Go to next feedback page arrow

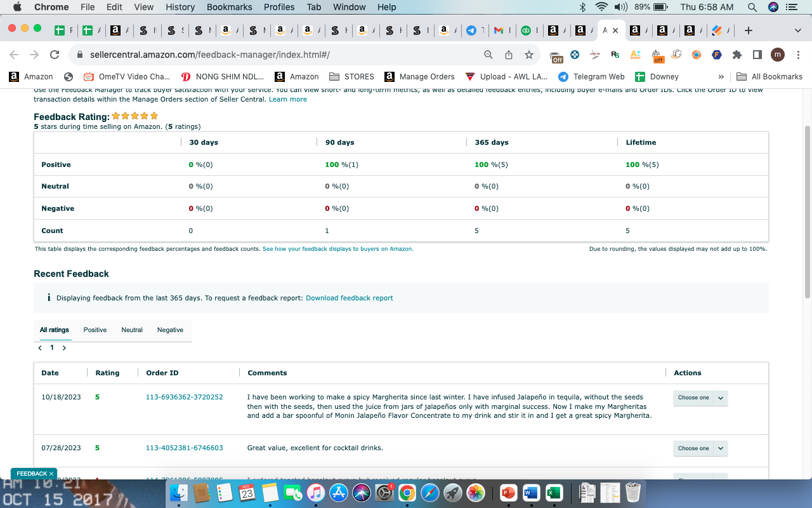coord(64,348)
